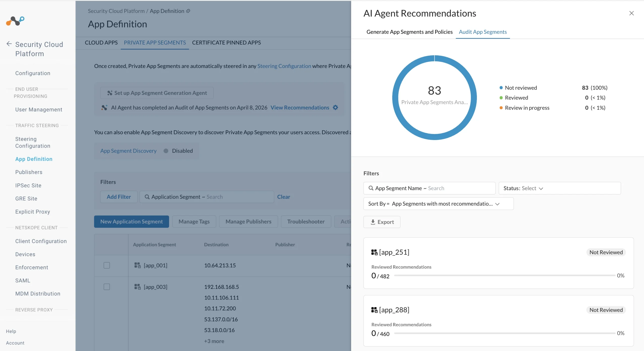Click the segment icon next to [app_001]

click(x=137, y=265)
